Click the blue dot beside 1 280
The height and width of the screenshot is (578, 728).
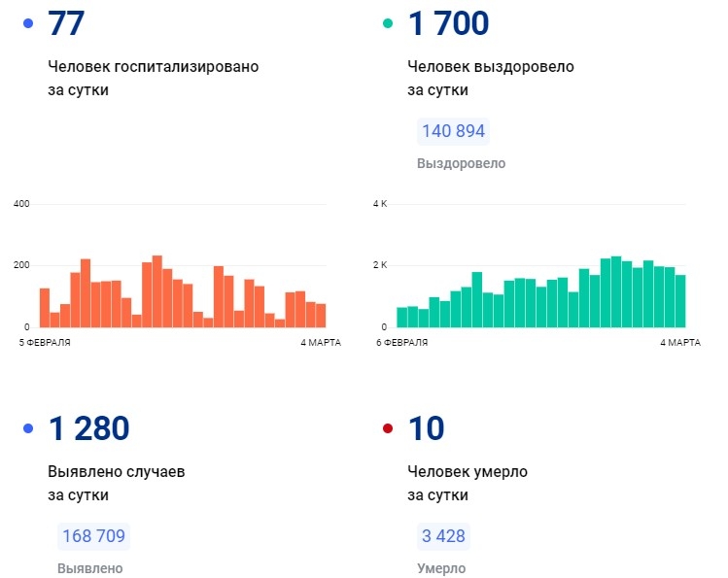pyautogui.click(x=28, y=427)
